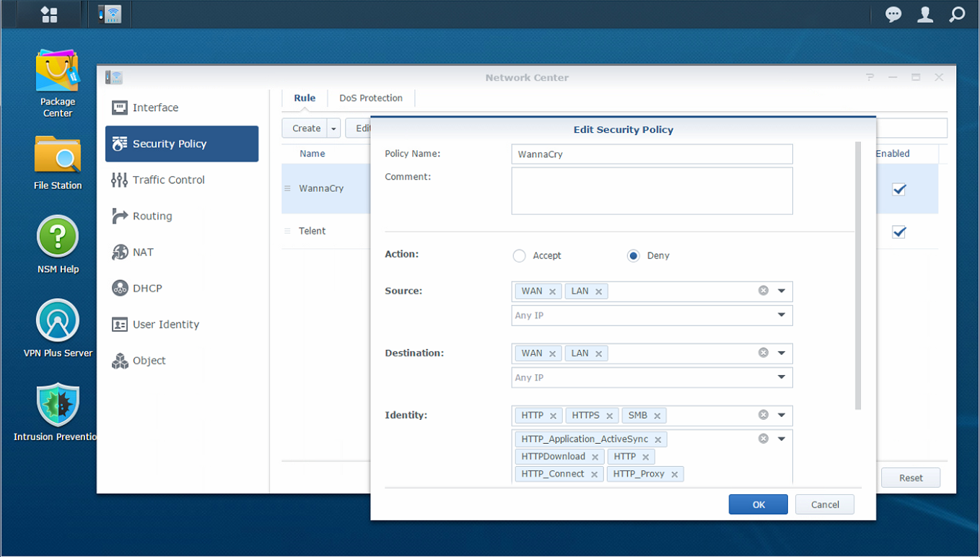Click OK to save policy
This screenshot has width=980, height=557.
(x=758, y=504)
